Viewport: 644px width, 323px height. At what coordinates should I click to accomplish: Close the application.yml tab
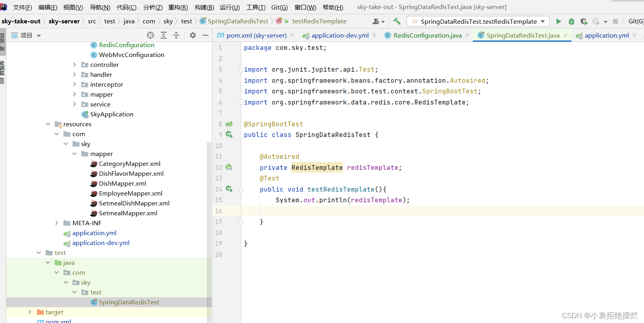pos(634,35)
